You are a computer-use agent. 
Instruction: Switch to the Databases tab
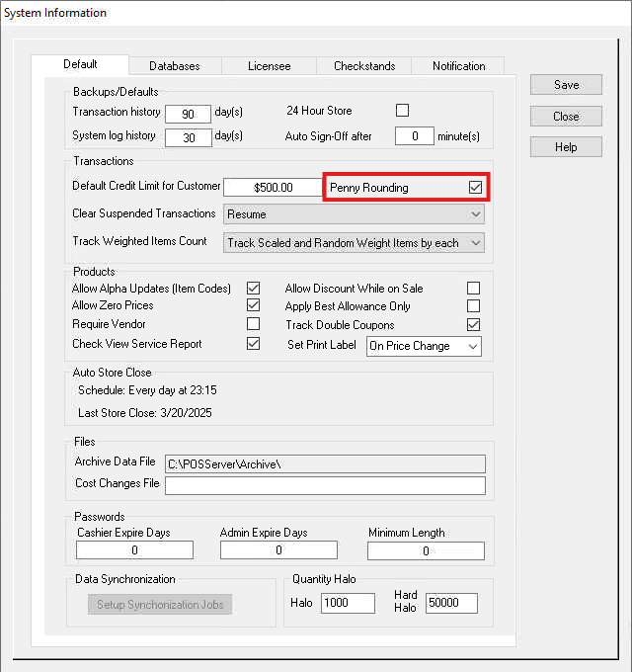174,66
